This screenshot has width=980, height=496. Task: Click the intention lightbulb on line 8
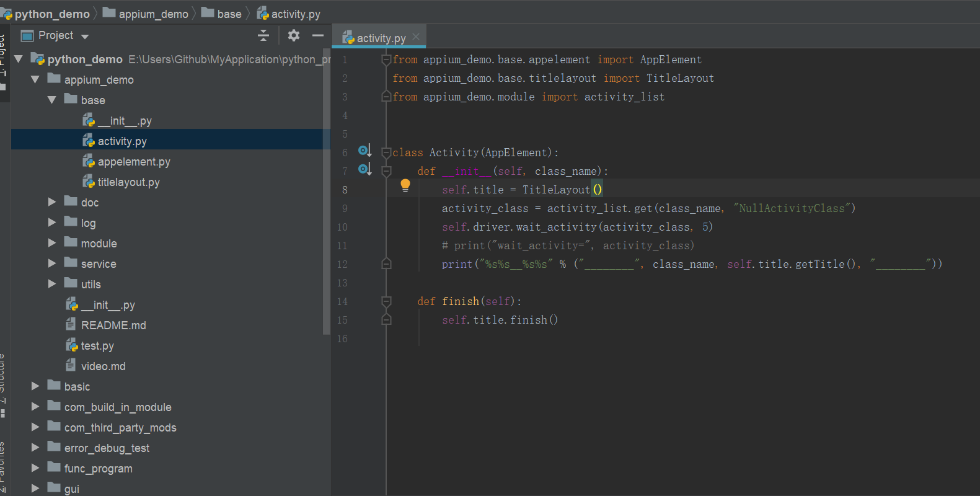click(405, 185)
